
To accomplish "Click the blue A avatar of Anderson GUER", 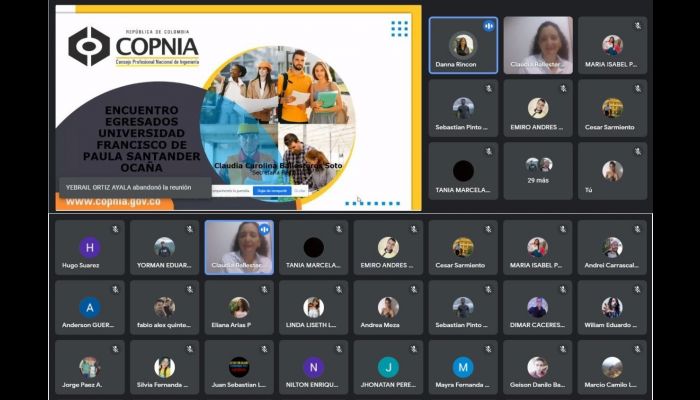I will (90, 307).
